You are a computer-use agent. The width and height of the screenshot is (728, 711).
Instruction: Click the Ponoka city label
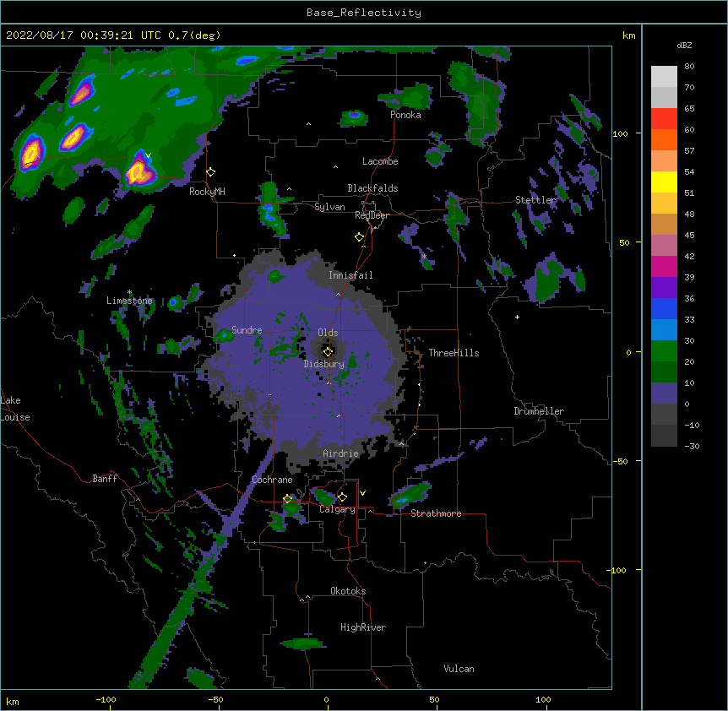[405, 115]
